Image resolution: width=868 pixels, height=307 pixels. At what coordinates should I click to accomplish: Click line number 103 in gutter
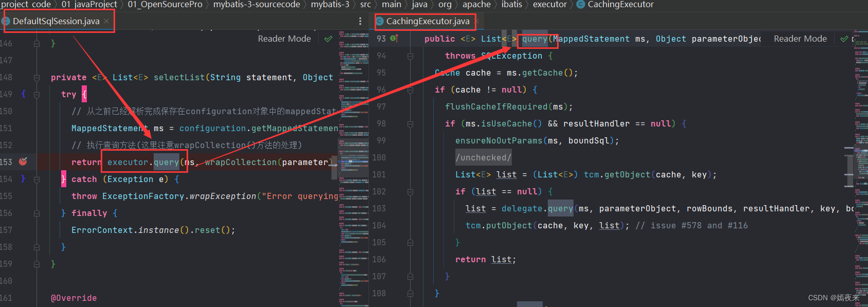379,208
